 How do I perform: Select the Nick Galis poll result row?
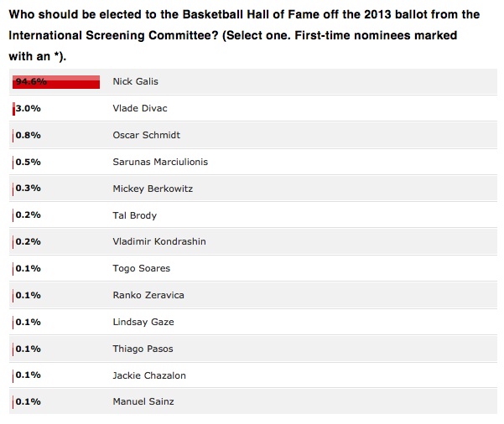click(x=253, y=81)
